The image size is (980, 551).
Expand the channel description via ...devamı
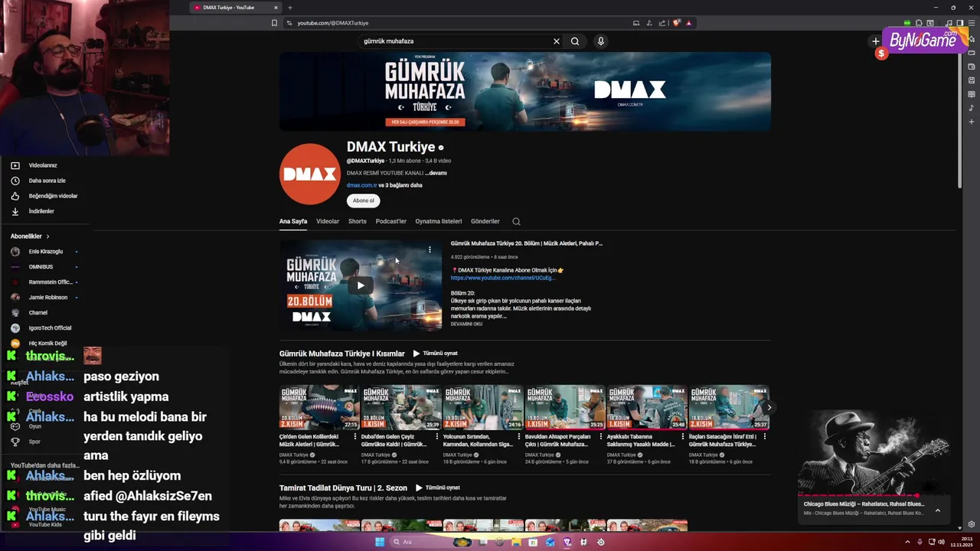(436, 173)
